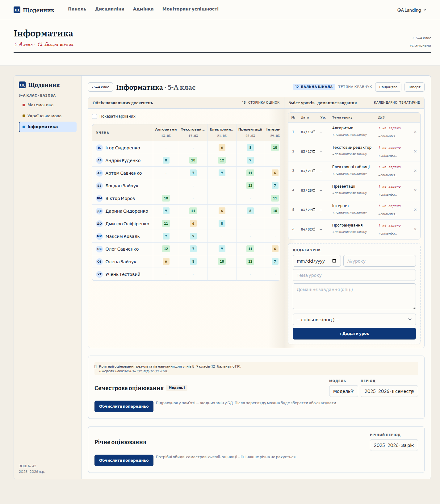Click the Алгоритми 13.03 column header

[x=166, y=132]
